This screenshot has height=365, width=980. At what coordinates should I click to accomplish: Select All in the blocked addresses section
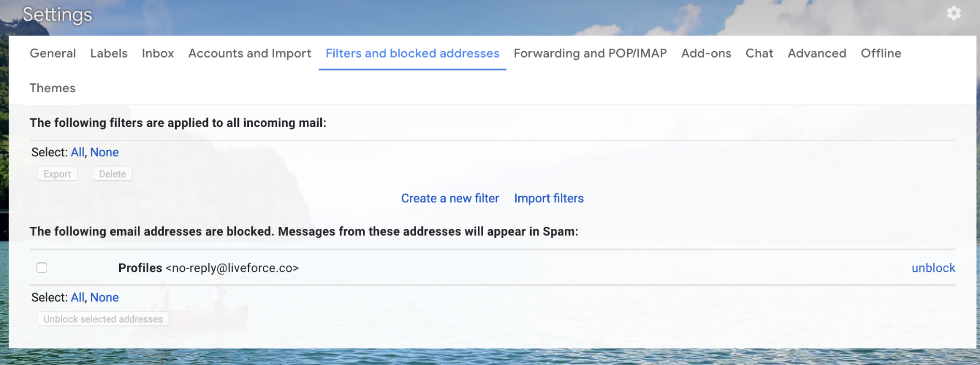tap(77, 297)
